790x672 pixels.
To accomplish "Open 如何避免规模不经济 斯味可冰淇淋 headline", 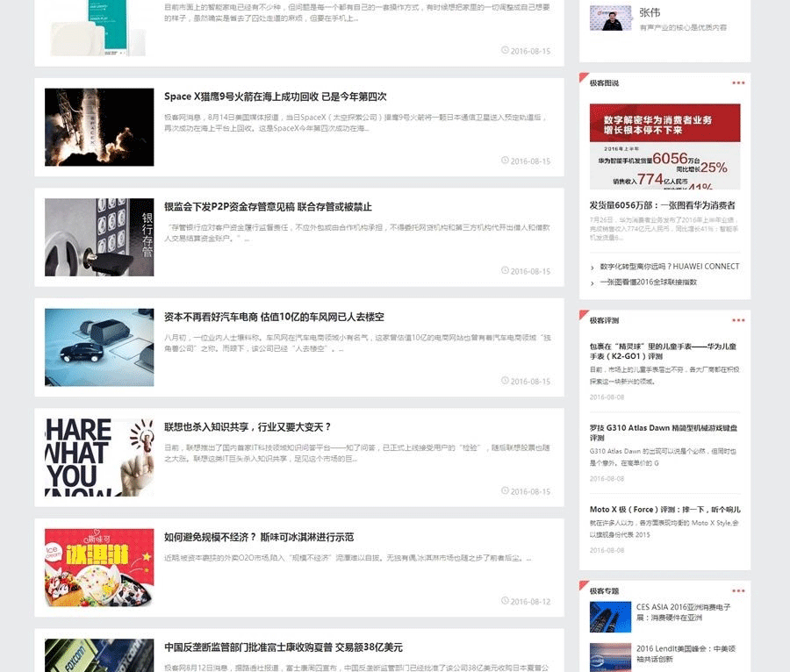I will [x=259, y=537].
